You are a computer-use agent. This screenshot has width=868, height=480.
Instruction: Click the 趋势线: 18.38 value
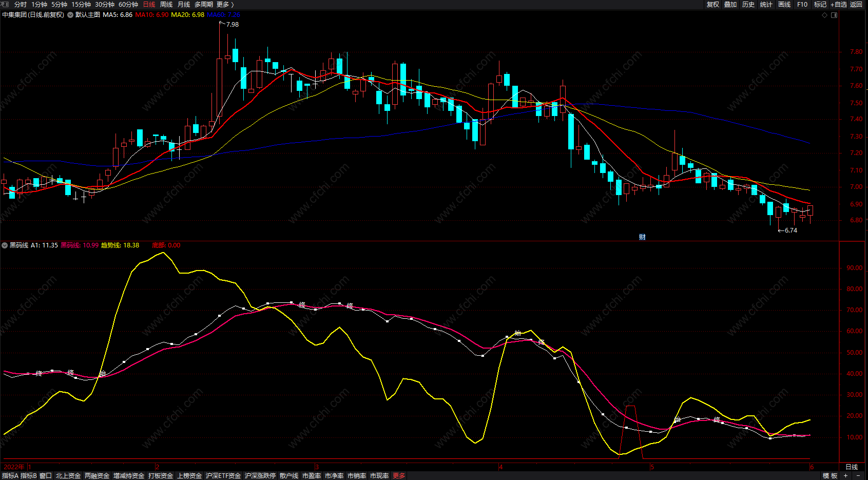click(x=120, y=245)
